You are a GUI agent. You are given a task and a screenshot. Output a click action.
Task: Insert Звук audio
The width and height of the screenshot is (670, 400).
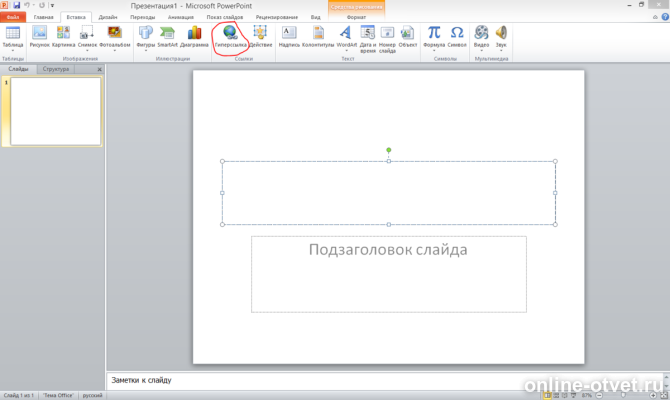pyautogui.click(x=501, y=33)
